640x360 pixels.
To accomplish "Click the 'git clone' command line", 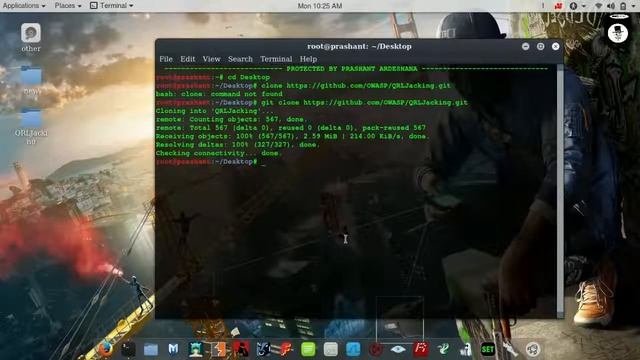I will pos(312,102).
